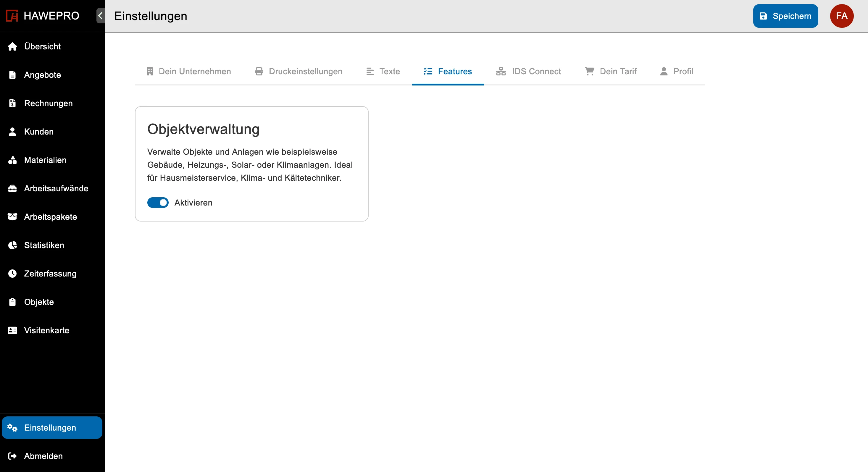Click the Kunden person icon

coord(12,131)
